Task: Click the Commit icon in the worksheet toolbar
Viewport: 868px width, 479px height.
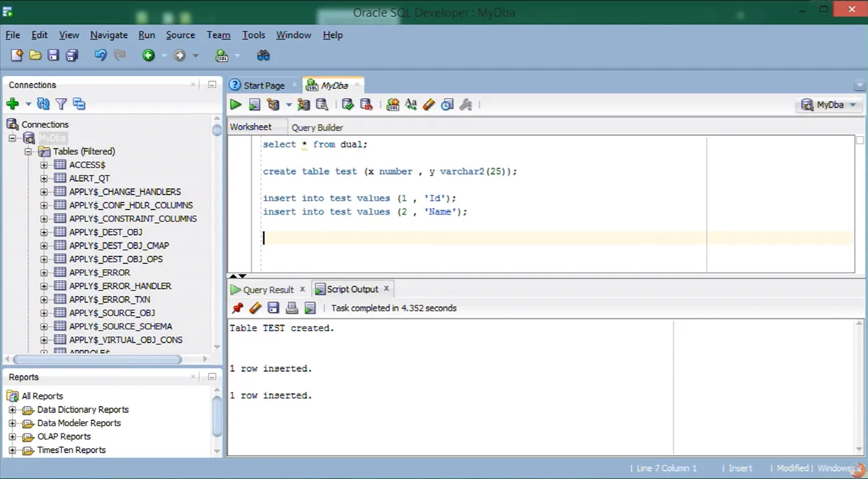Action: 347,104
